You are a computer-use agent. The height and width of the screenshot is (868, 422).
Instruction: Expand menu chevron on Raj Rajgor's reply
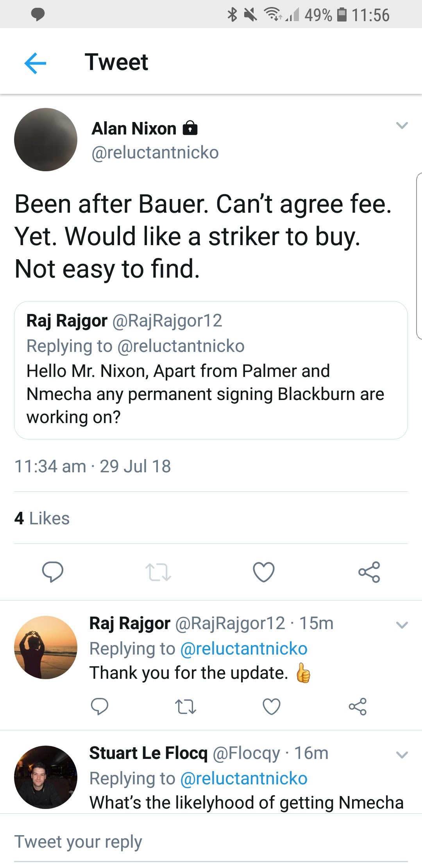[402, 625]
